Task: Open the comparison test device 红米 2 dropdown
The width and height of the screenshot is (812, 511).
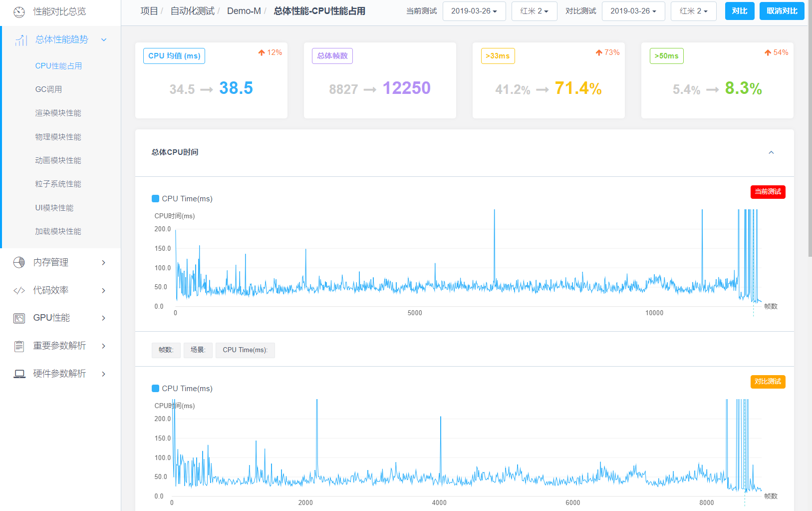Action: [x=693, y=11]
